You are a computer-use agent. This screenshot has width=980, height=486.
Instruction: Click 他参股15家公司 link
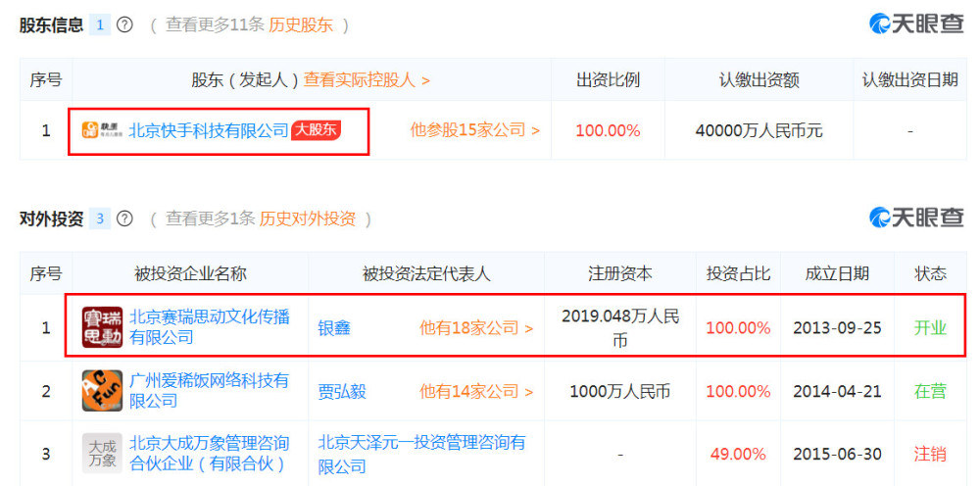tap(475, 130)
